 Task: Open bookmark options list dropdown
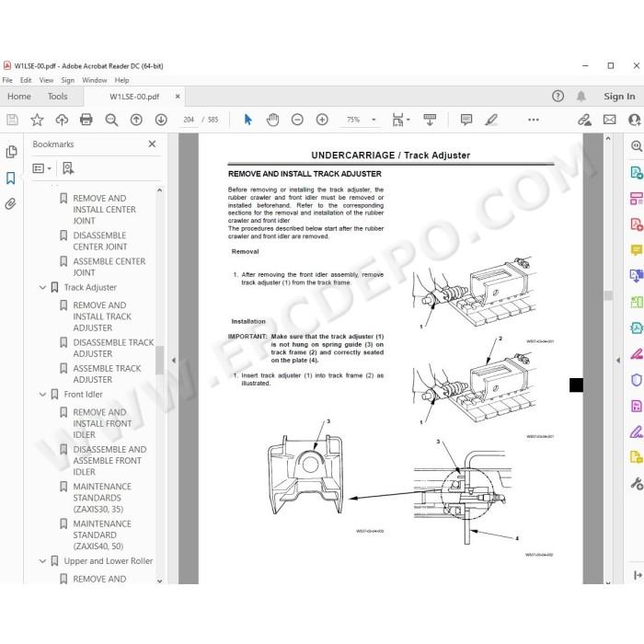point(41,168)
